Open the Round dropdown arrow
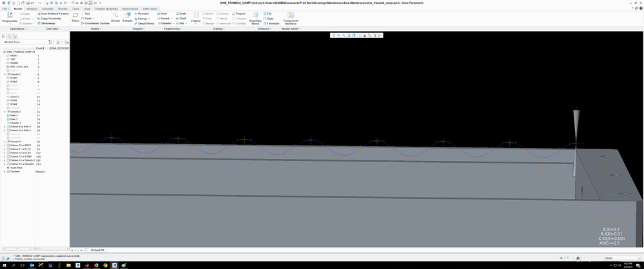Screen dimensions: 644x269 [171, 19]
